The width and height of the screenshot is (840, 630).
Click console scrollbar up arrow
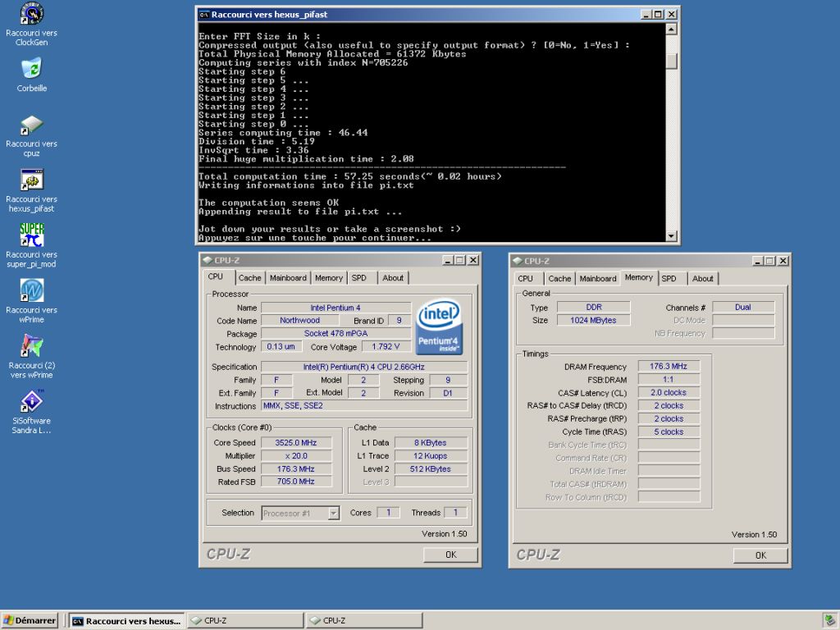[x=671, y=29]
